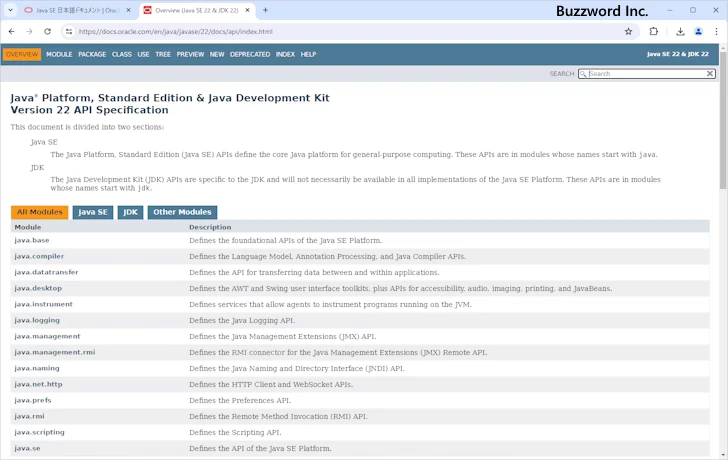Go back to the previous page

(x=12, y=32)
